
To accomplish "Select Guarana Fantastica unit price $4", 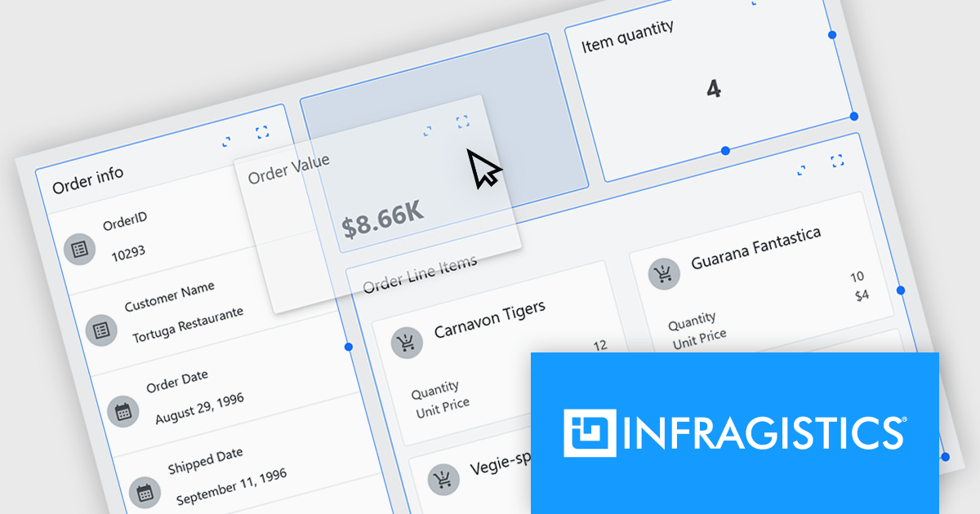I will pyautogui.click(x=862, y=295).
